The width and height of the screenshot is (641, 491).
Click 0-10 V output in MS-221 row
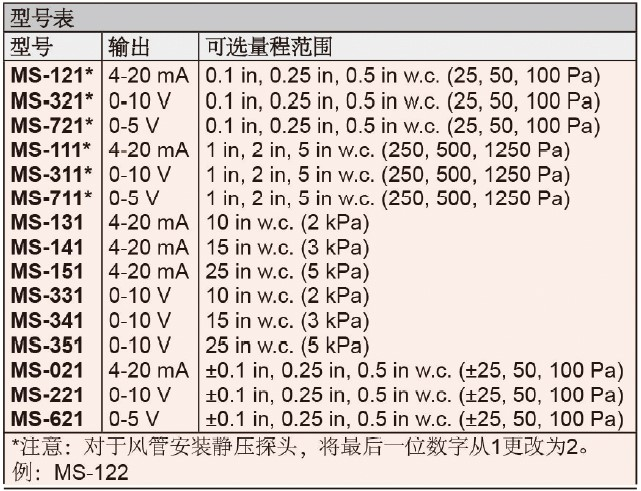(x=139, y=395)
